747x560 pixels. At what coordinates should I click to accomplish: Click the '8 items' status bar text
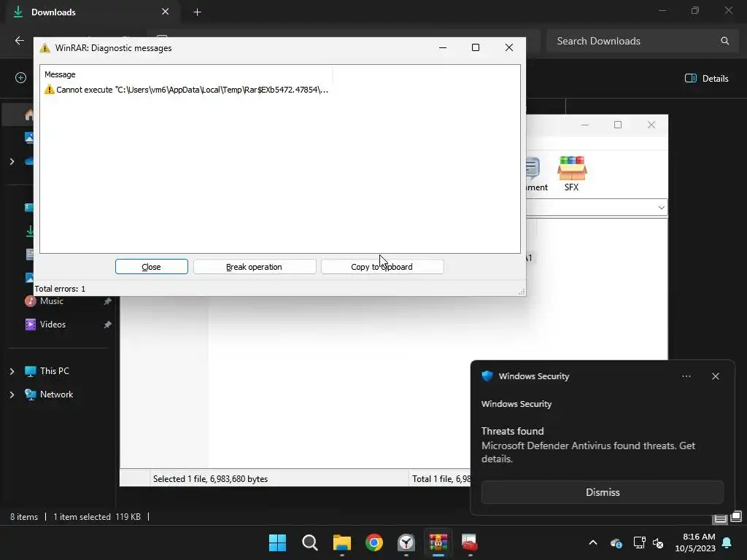coord(24,517)
